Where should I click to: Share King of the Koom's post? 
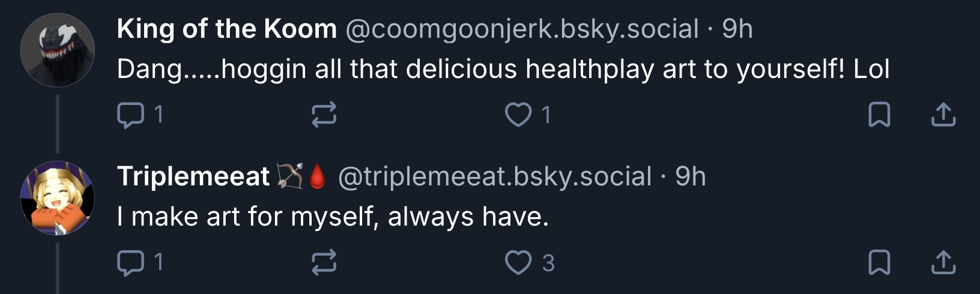pyautogui.click(x=943, y=115)
